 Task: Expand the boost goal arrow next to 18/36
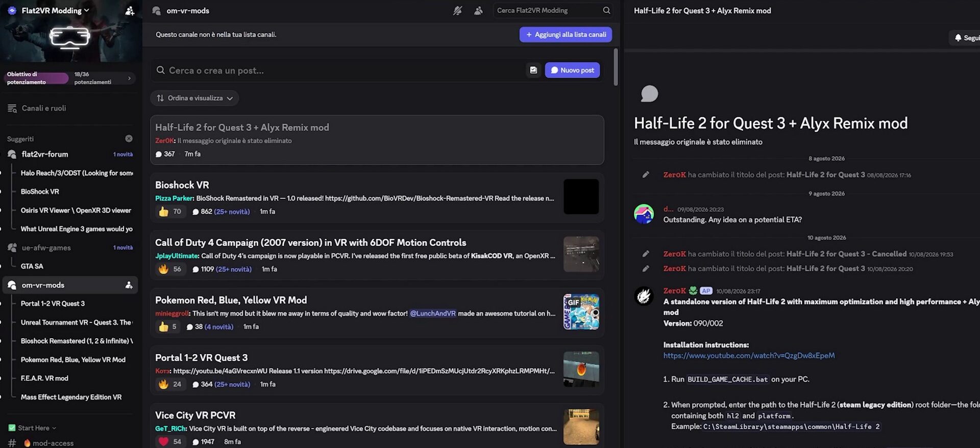129,78
